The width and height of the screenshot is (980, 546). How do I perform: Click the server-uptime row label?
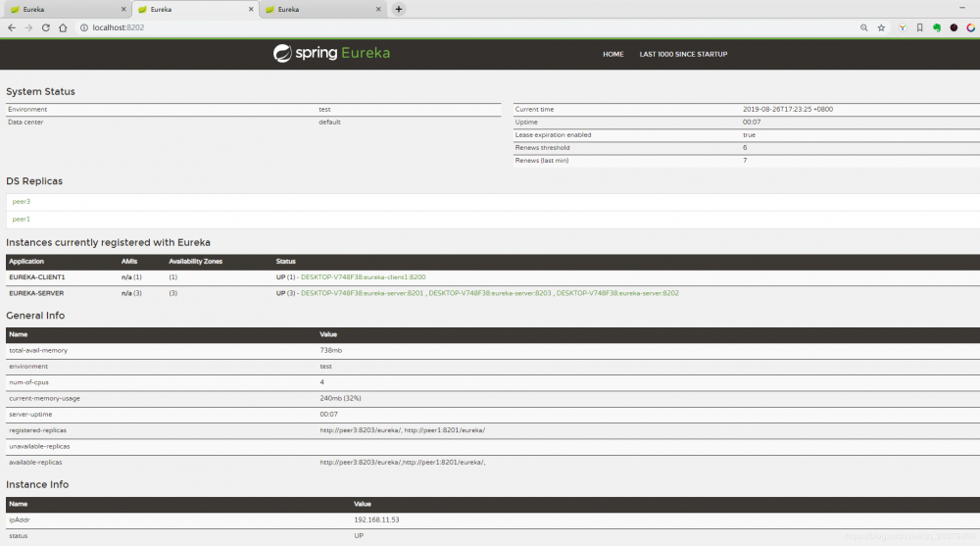30,414
